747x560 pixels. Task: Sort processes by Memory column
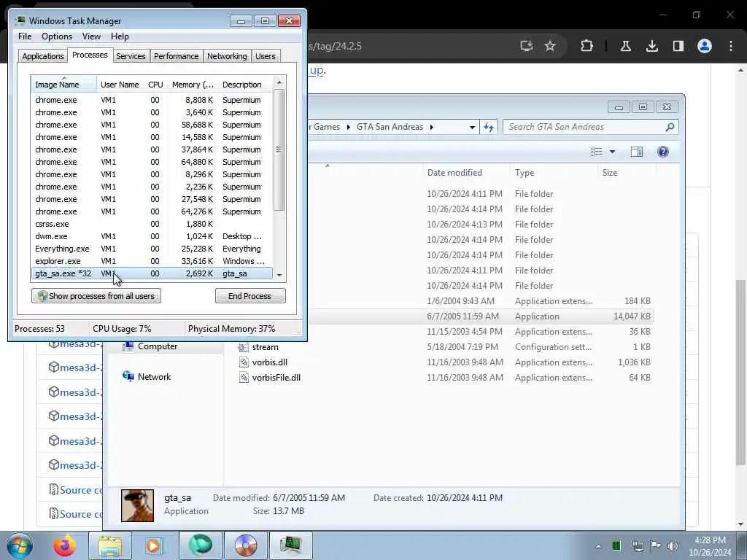193,85
